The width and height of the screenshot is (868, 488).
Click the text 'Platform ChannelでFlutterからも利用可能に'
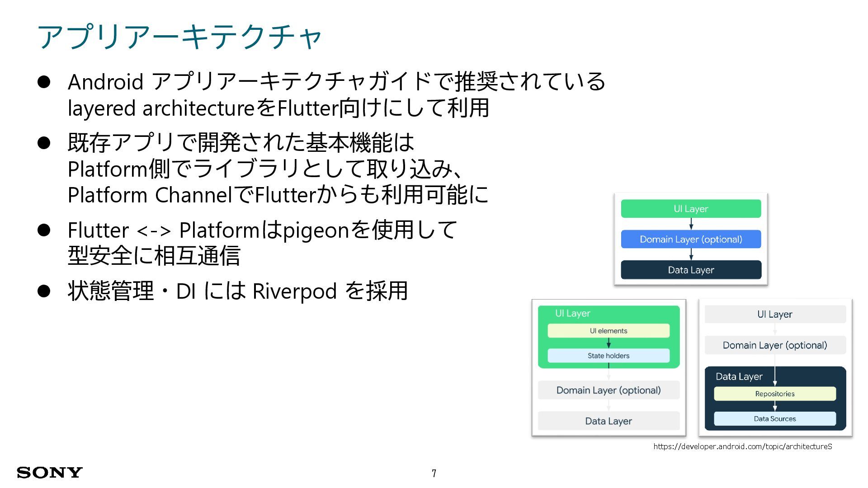278,195
